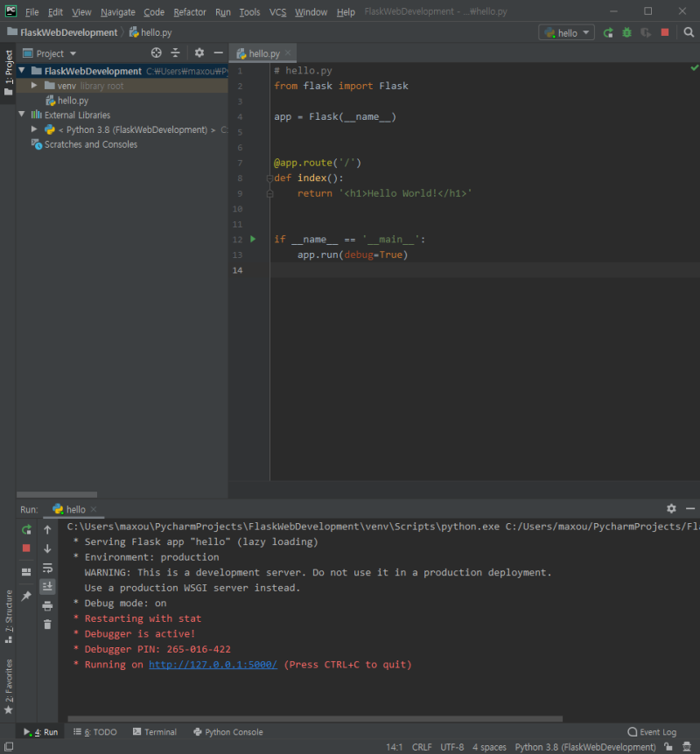This screenshot has height=754, width=700.
Task: Open the Python Console panel
Action: pos(227,731)
